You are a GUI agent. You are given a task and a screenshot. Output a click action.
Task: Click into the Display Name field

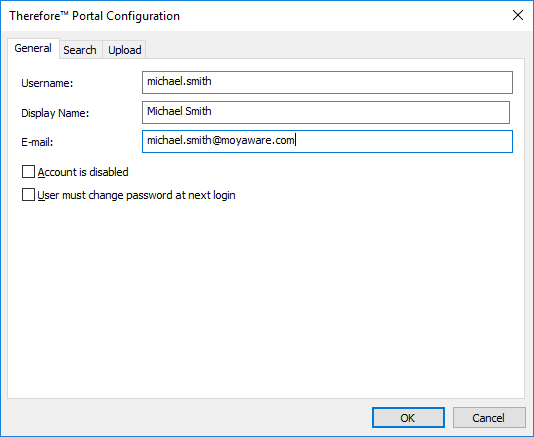[x=326, y=112]
